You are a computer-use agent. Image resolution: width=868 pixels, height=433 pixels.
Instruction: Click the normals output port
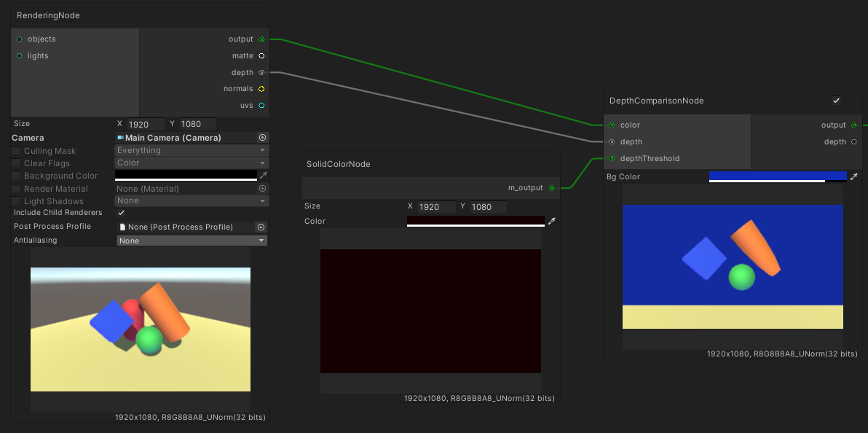[261, 89]
